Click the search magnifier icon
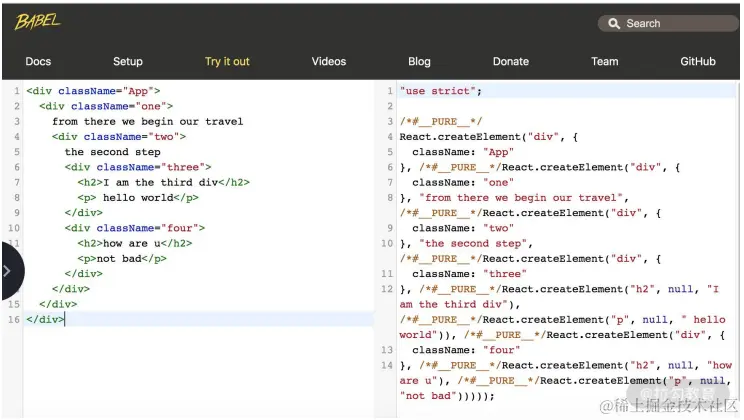The height and width of the screenshot is (420, 744). 614,24
